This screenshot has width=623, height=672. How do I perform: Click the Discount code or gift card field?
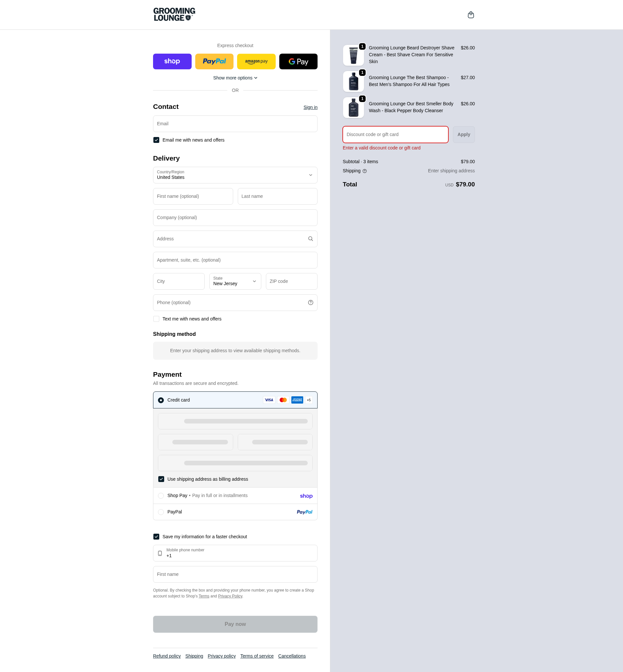pyautogui.click(x=395, y=134)
